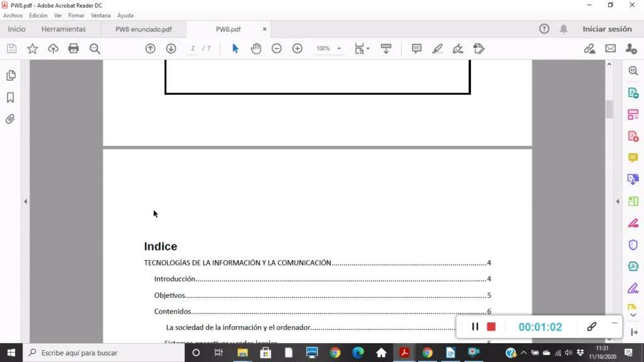Click the scrolling mode keyboard icon

coord(386,48)
